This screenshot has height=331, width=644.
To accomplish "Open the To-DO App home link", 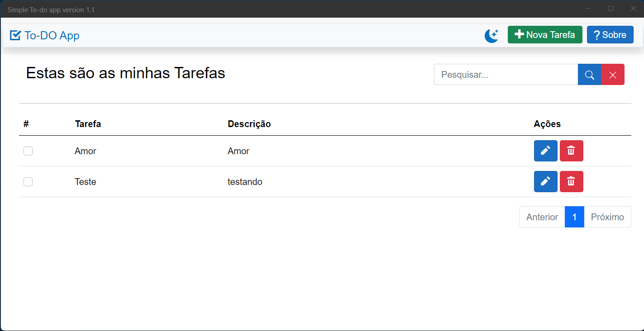I will point(52,35).
